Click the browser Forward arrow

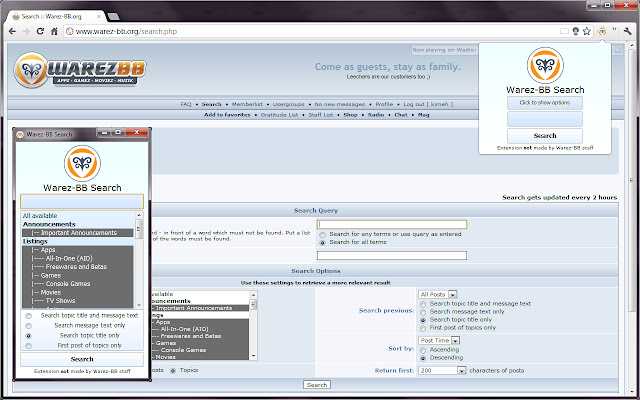(x=26, y=31)
